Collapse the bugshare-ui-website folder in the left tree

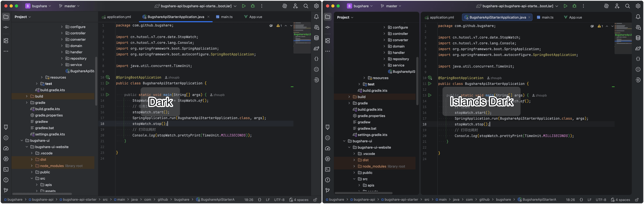[27, 147]
